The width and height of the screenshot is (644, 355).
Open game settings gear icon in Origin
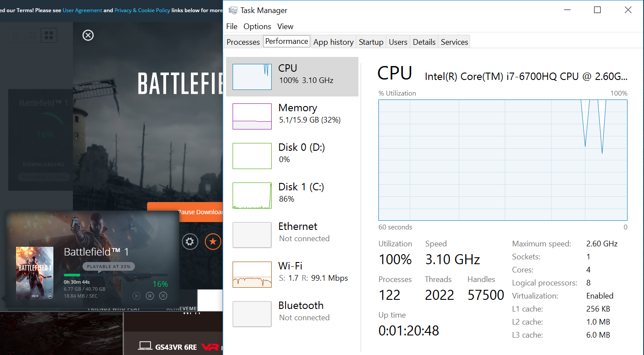pos(190,242)
